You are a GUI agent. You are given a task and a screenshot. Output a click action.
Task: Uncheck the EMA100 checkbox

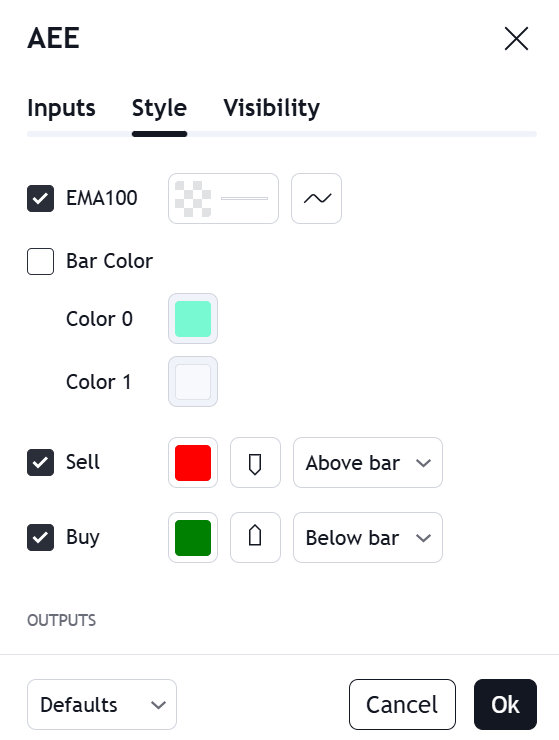click(x=41, y=198)
